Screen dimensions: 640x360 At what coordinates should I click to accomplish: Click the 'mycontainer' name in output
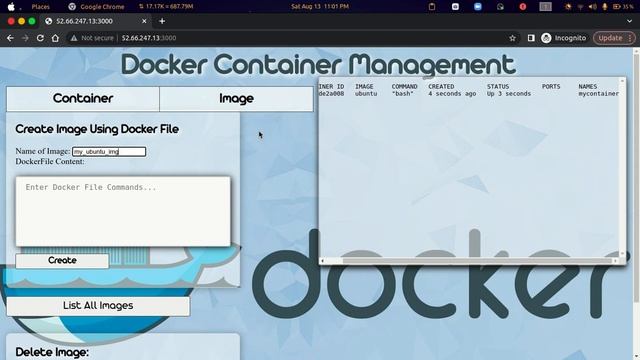click(x=598, y=94)
